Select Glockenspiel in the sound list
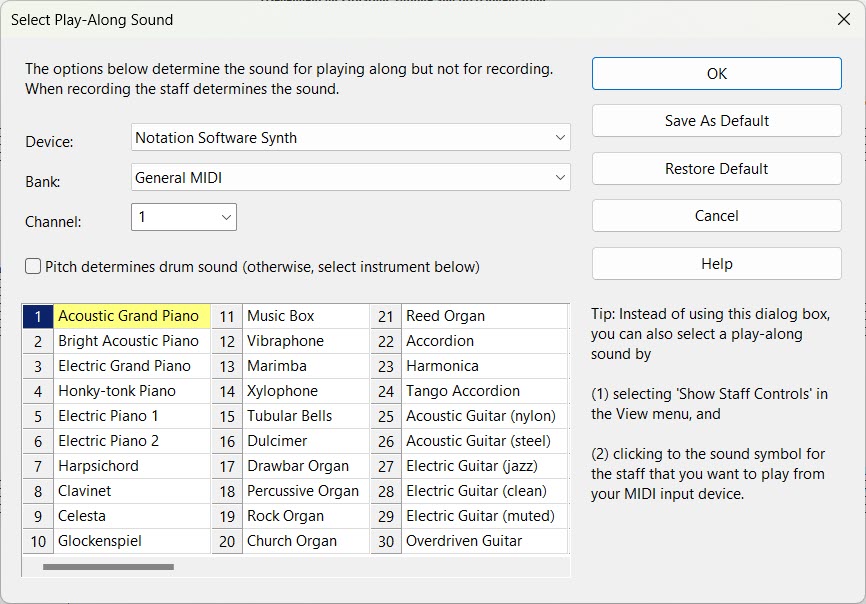Image resolution: width=866 pixels, height=604 pixels. (x=100, y=541)
